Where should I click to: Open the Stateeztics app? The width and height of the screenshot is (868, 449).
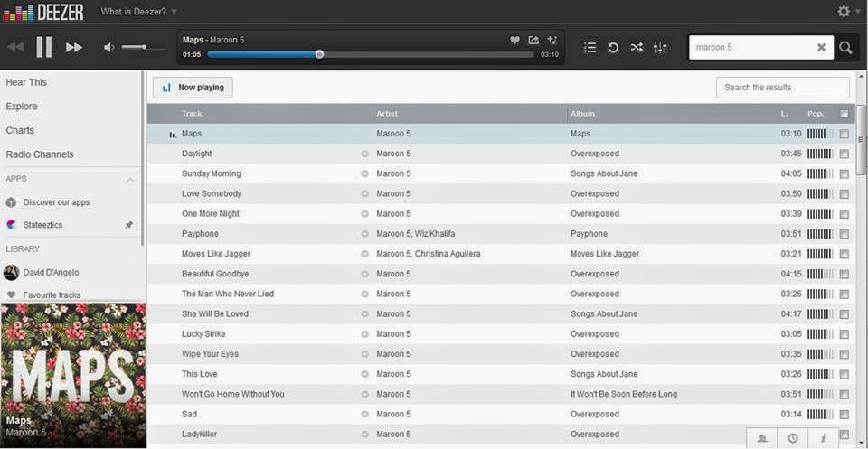pyautogui.click(x=42, y=225)
